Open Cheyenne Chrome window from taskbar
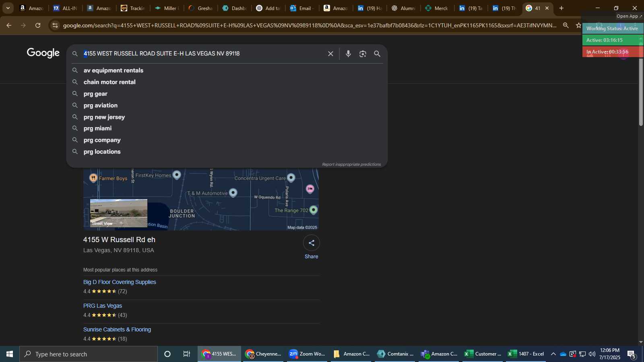The height and width of the screenshot is (362, 644). (264, 354)
